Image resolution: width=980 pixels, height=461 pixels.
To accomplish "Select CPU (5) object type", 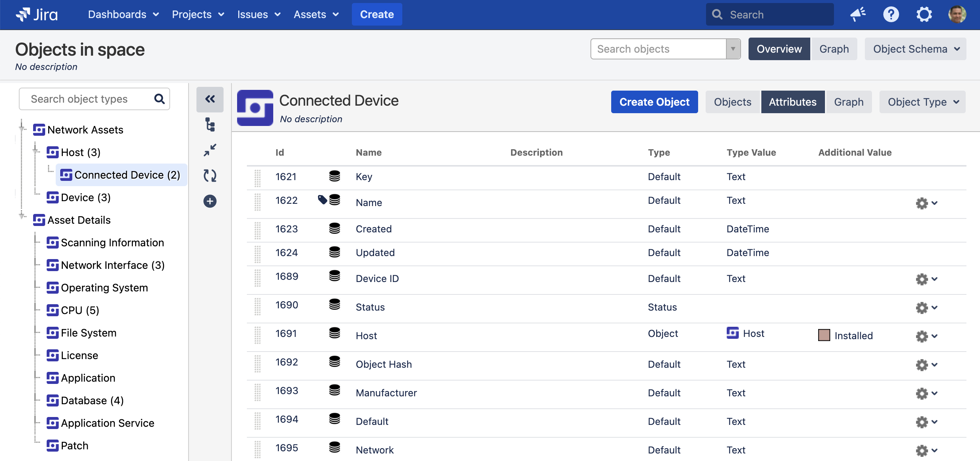I will (x=73, y=310).
